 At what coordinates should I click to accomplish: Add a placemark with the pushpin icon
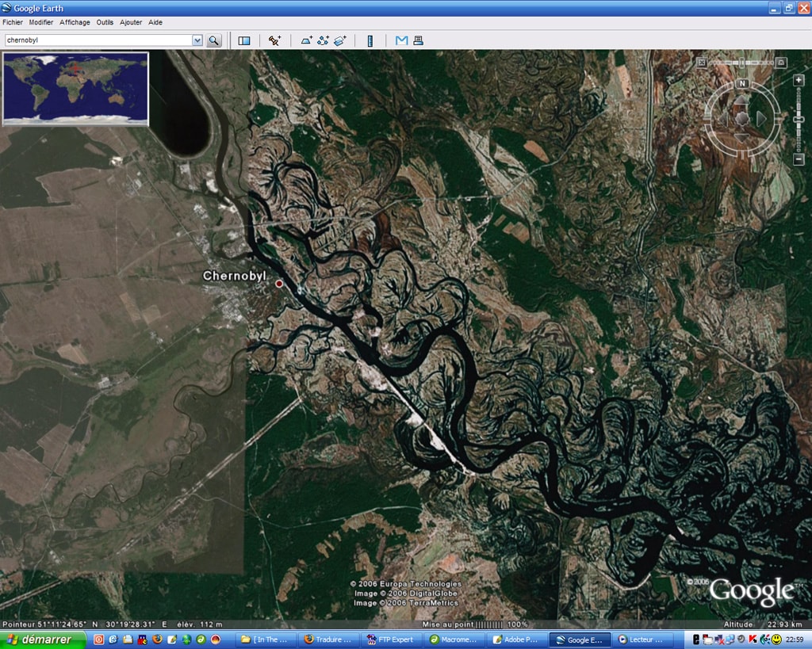pyautogui.click(x=274, y=40)
